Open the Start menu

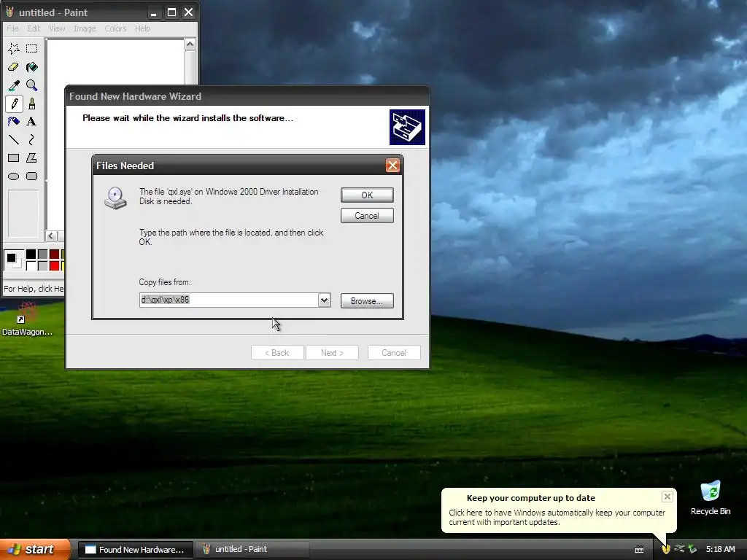[x=35, y=549]
